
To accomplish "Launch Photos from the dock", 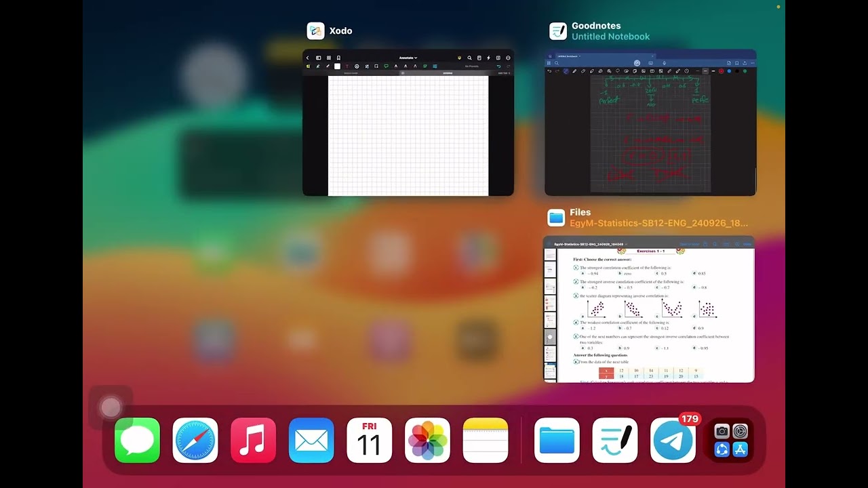I will pyautogui.click(x=427, y=440).
